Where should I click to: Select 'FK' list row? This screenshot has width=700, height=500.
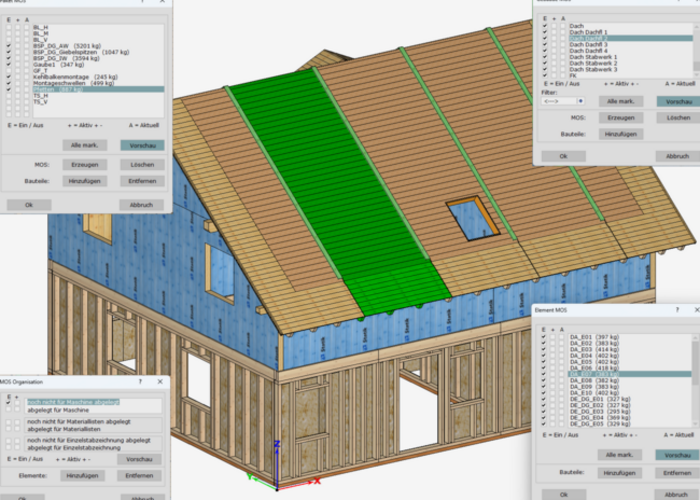(630, 76)
